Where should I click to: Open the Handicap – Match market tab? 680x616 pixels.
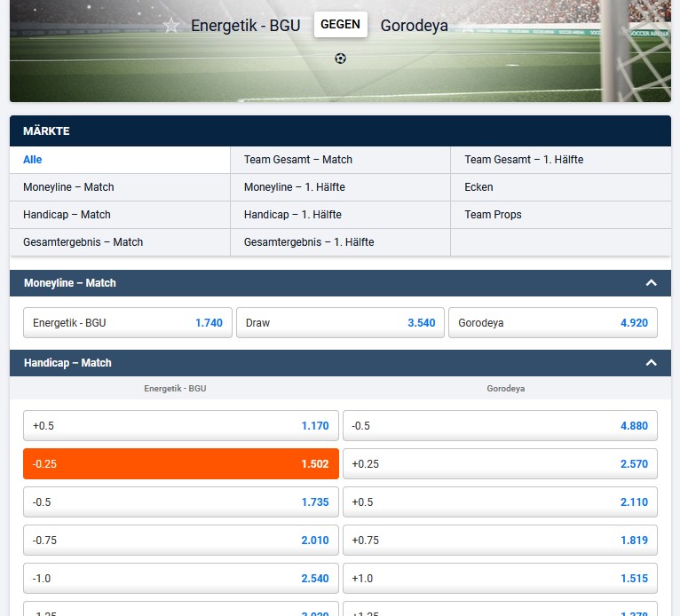coord(120,215)
